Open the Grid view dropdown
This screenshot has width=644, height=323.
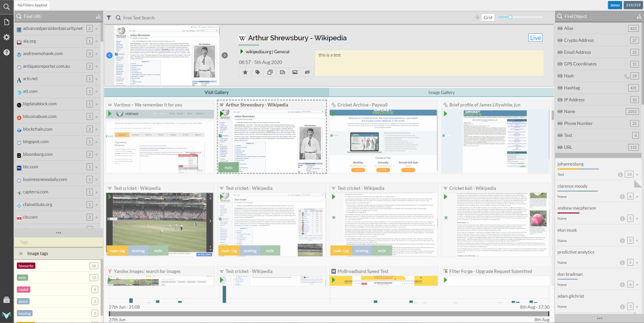pos(487,18)
